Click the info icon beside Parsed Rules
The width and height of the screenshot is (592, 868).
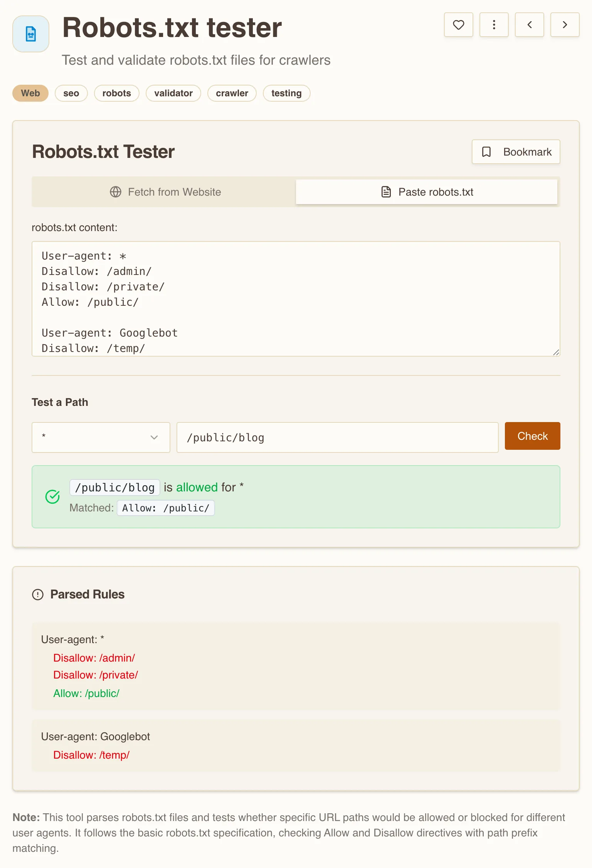[x=38, y=595]
